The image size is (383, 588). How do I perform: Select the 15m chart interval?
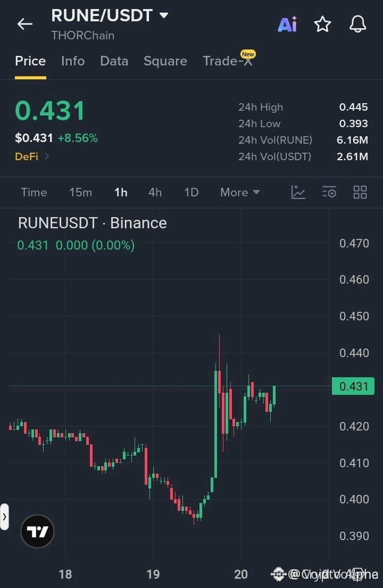[80, 193]
